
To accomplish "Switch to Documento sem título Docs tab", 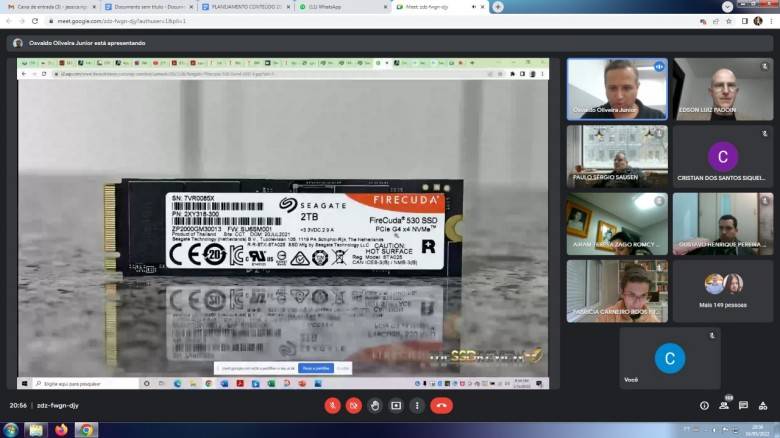I will 149,7.
